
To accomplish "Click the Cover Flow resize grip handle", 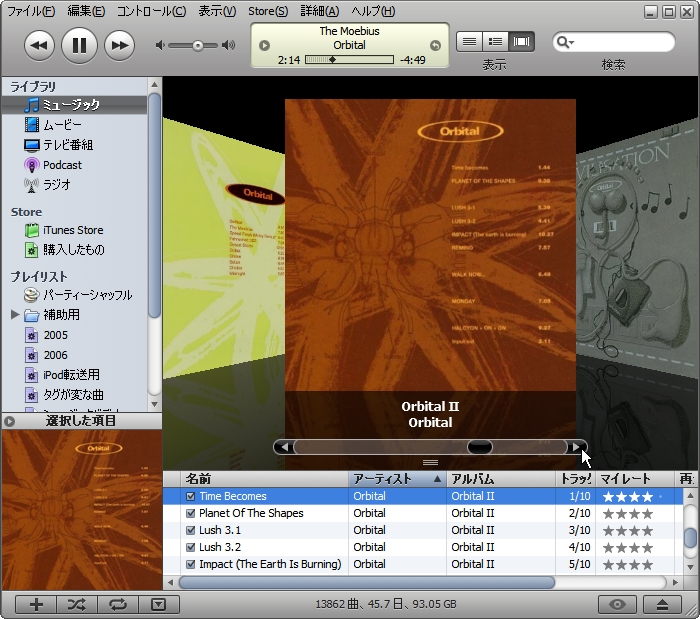I will point(430,462).
